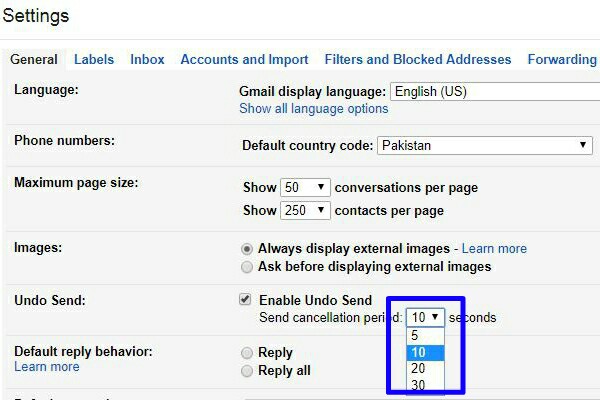Choose 30 seconds in cancellation period list
This screenshot has width=600, height=400.
pos(425,385)
